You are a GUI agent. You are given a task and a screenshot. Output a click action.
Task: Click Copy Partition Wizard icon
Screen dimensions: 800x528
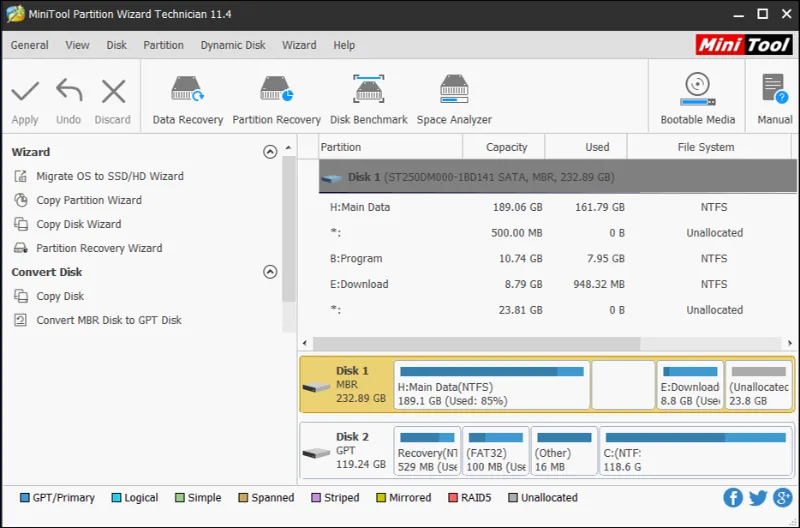click(20, 200)
